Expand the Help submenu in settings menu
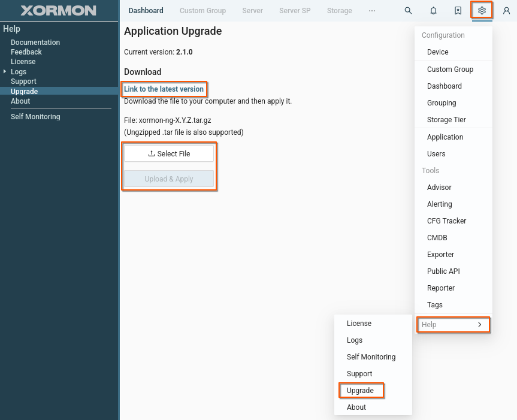This screenshot has width=517, height=420. point(453,325)
